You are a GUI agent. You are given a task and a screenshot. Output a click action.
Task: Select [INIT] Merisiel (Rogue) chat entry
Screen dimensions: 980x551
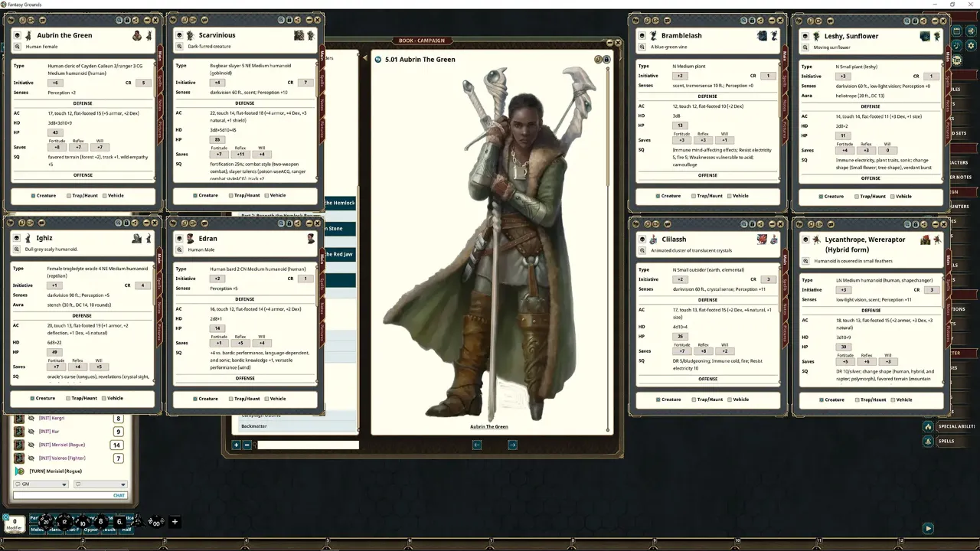(x=62, y=445)
